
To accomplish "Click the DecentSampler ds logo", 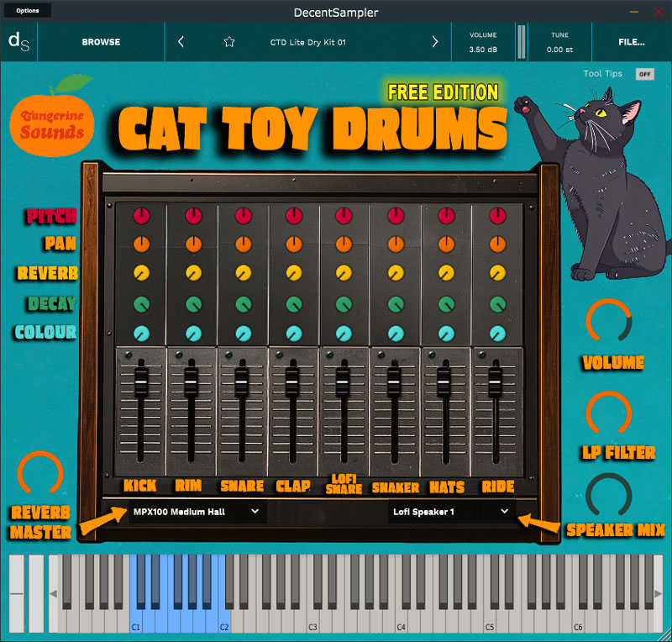I will coord(18,42).
